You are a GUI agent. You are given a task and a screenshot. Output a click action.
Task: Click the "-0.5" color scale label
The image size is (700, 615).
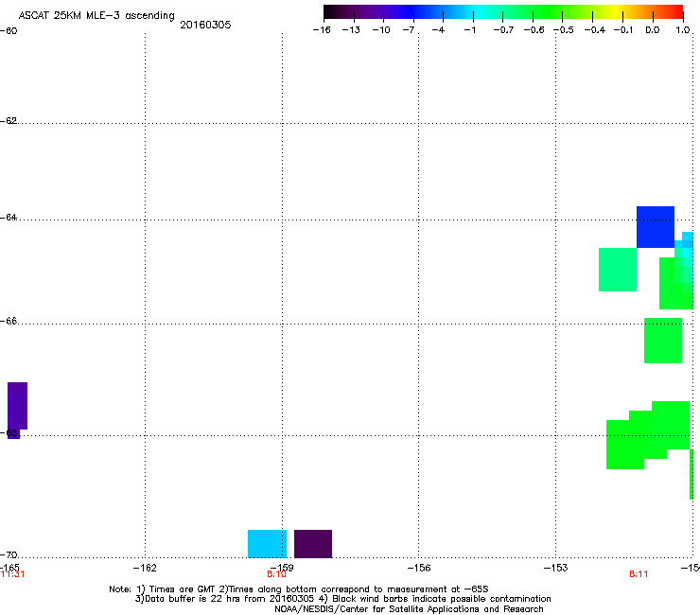(x=565, y=30)
